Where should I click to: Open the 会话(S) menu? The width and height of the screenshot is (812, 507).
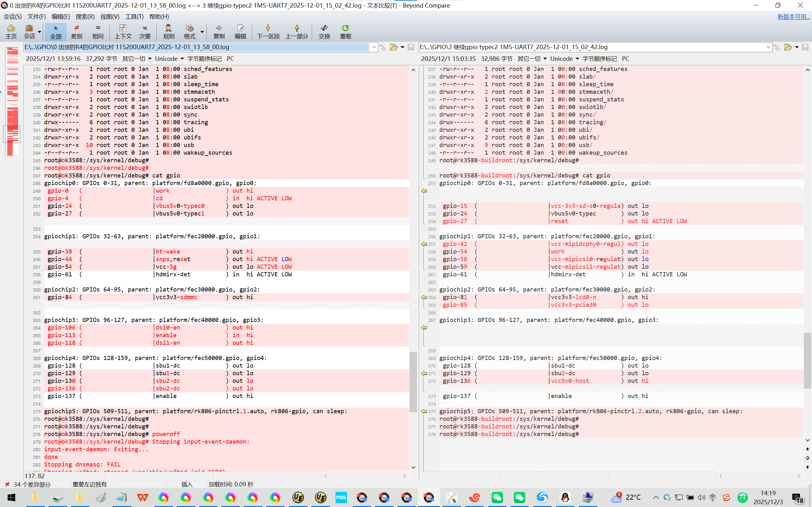click(x=12, y=16)
